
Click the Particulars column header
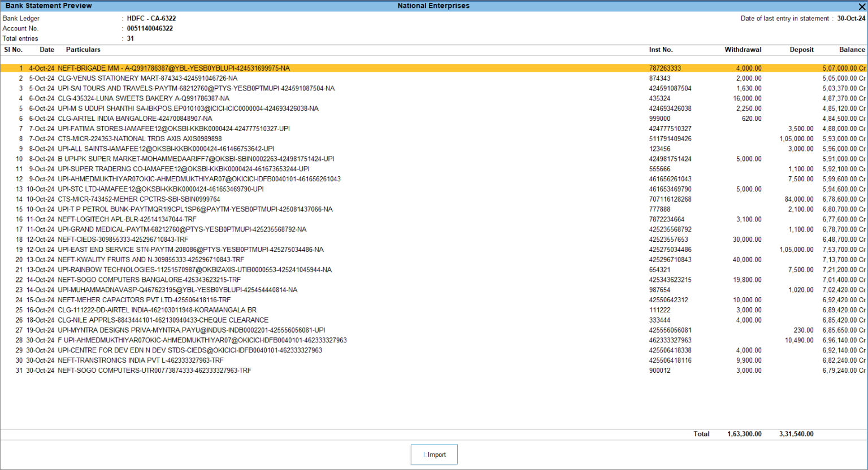(x=83, y=50)
